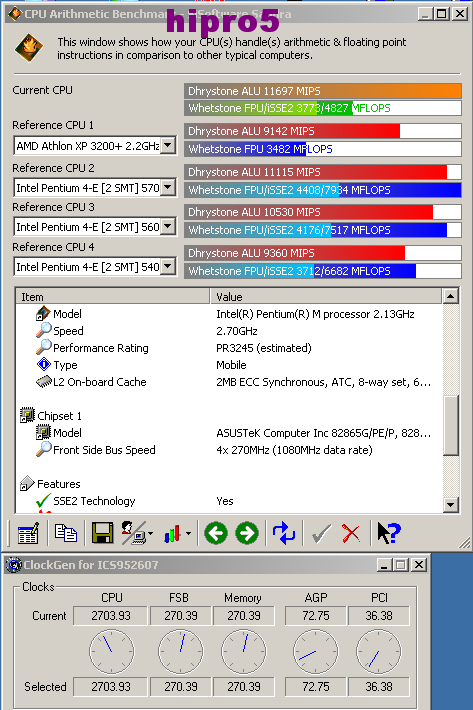This screenshot has height=710, width=473.
Task: Click the blue Refresh arrows icon
Action: (284, 533)
